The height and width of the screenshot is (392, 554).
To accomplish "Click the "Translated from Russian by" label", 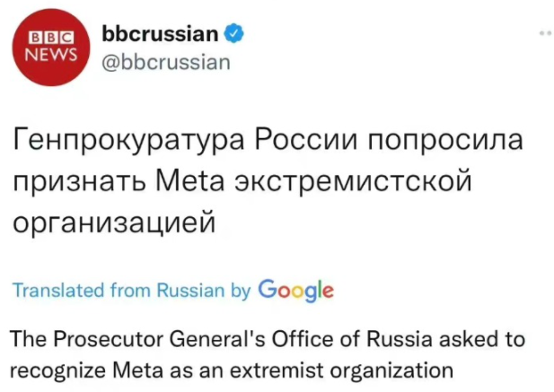I will [131, 291].
